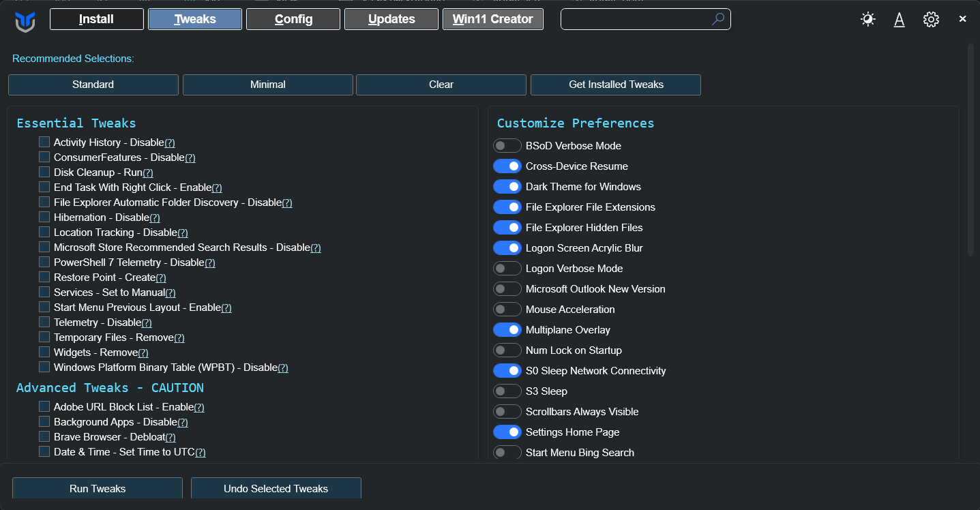Viewport: 980px width, 510px height.
Task: Open the Win11 Creator tab
Action: coord(493,19)
